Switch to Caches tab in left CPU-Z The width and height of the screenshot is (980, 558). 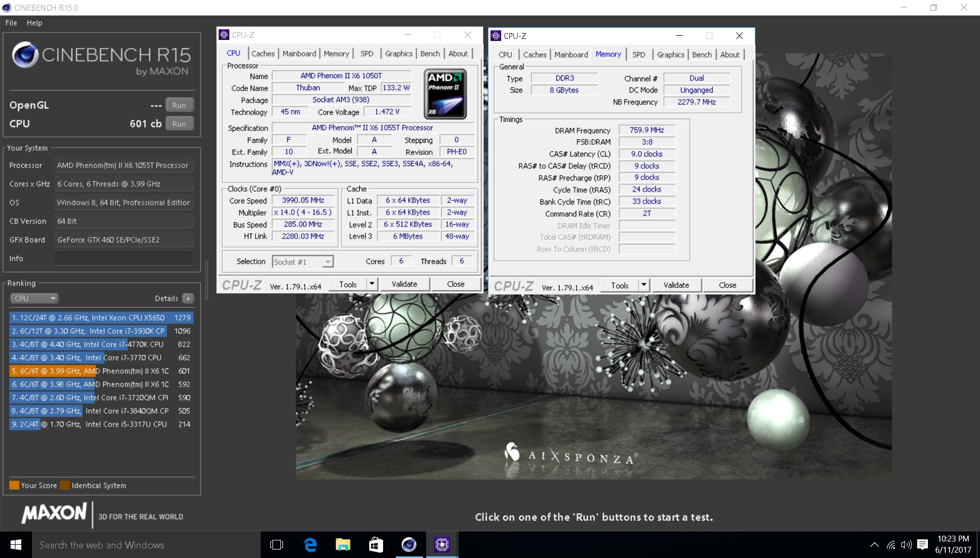263,53
